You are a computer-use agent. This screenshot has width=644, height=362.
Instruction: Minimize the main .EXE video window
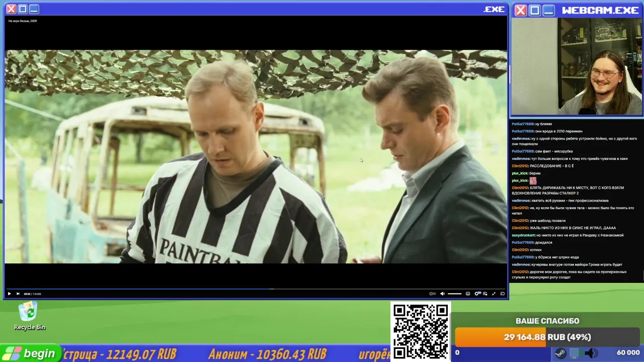click(34, 9)
